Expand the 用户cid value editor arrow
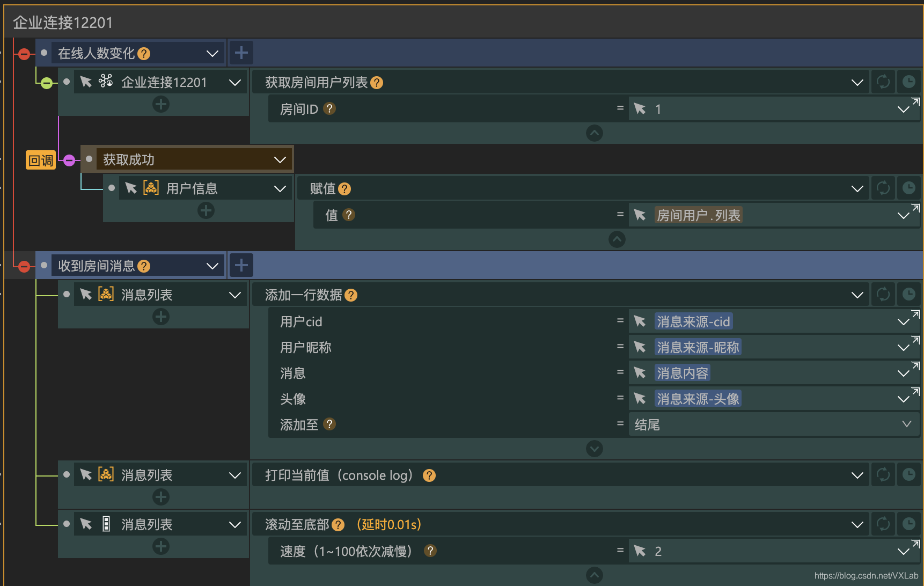This screenshot has width=924, height=586. 915,314
